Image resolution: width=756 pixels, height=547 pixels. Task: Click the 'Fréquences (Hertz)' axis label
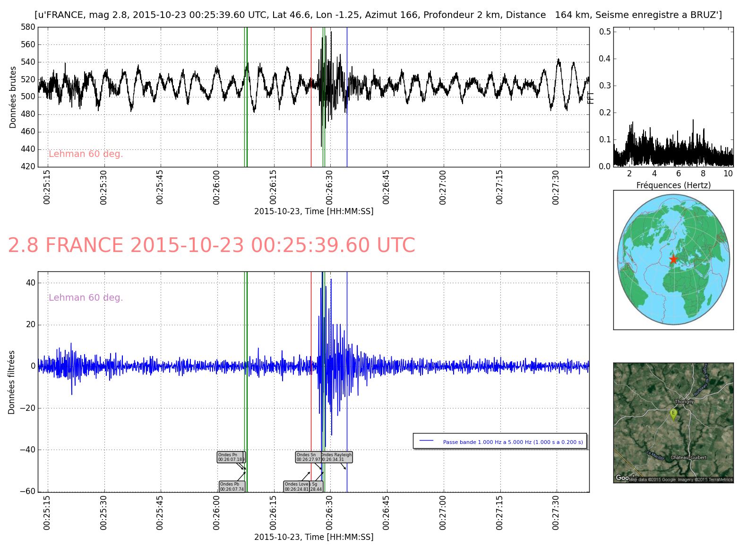(x=673, y=185)
